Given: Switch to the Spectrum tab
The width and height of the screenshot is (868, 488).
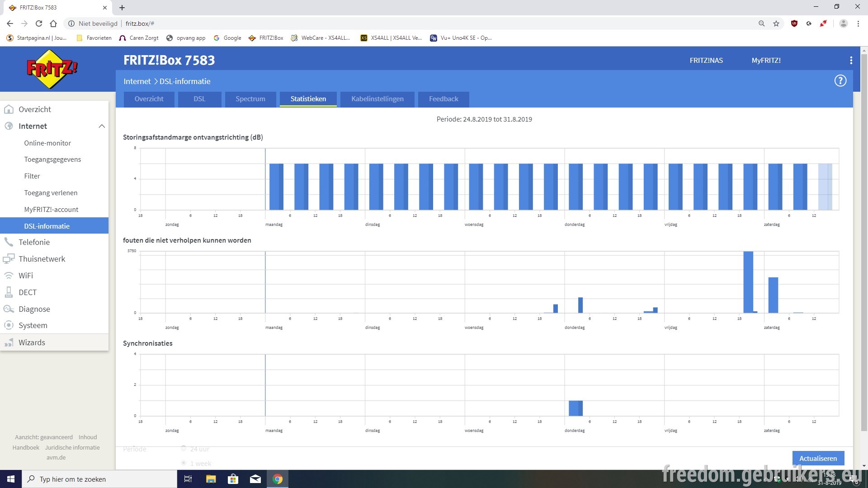Looking at the screenshot, I should tap(250, 99).
